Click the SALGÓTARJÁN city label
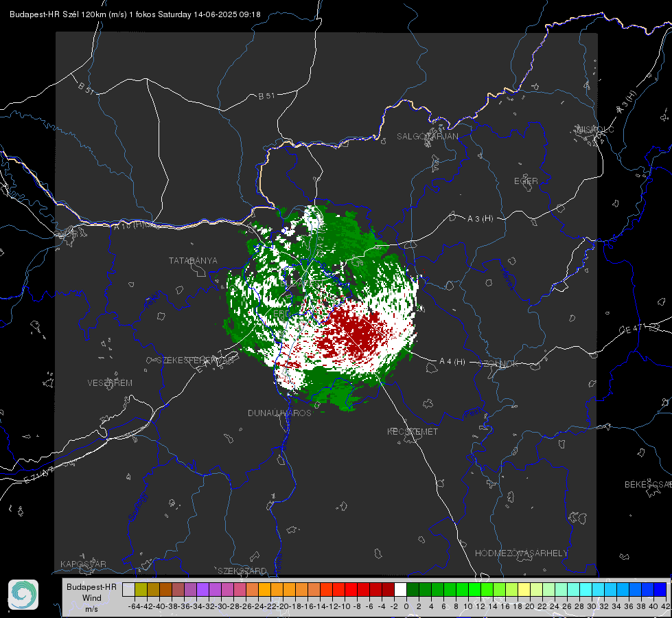The height and width of the screenshot is (618, 672). [x=427, y=137]
